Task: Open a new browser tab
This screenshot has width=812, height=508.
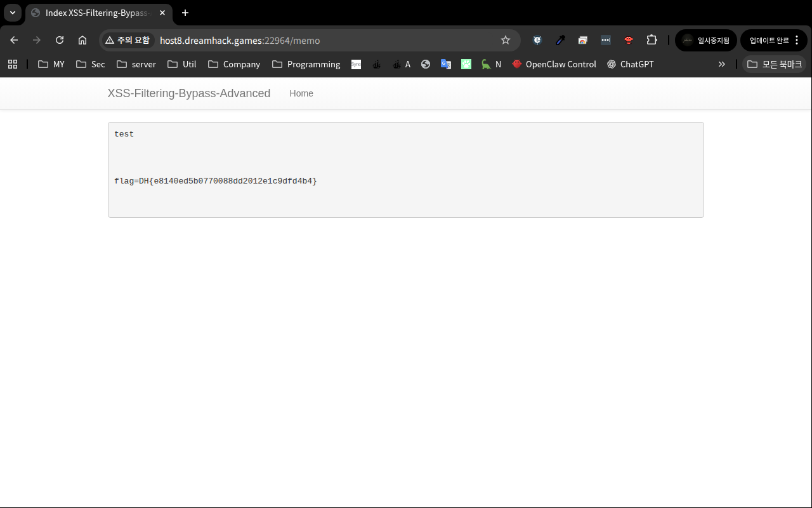Action: (185, 13)
